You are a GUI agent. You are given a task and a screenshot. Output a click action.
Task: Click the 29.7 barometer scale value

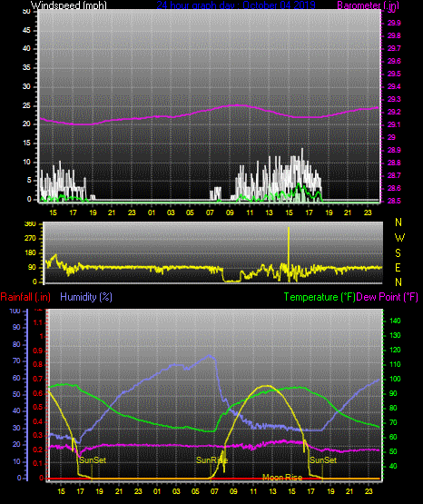tap(394, 48)
